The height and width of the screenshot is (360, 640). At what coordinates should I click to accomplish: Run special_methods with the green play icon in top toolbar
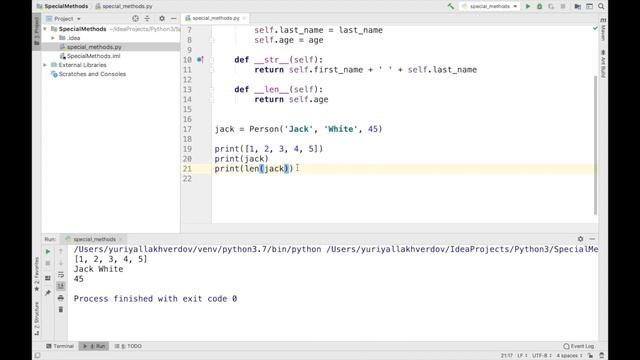point(528,6)
